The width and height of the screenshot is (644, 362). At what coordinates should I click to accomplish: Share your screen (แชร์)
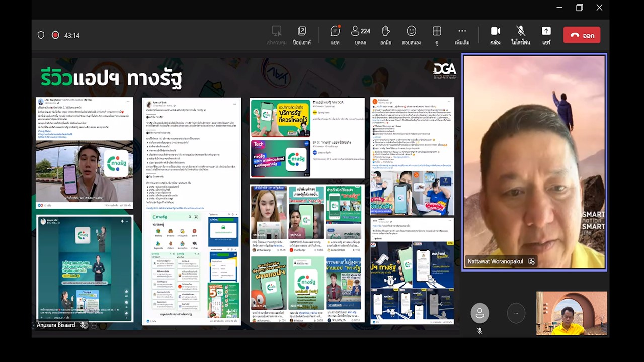coord(546,35)
